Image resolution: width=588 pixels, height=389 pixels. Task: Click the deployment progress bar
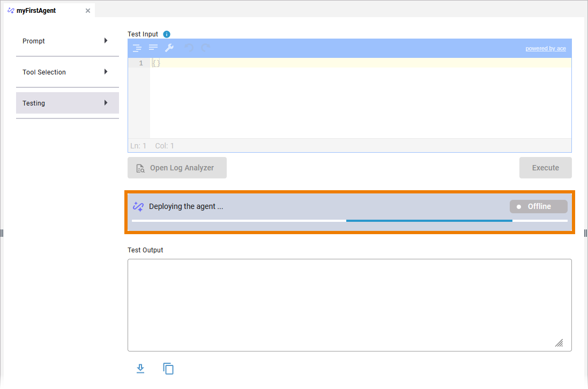[349, 220]
